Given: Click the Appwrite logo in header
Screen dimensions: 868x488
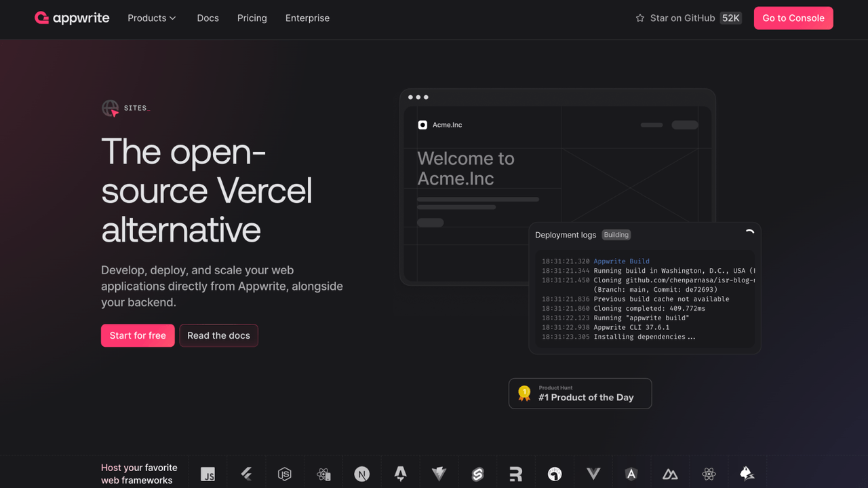Looking at the screenshot, I should pos(72,18).
